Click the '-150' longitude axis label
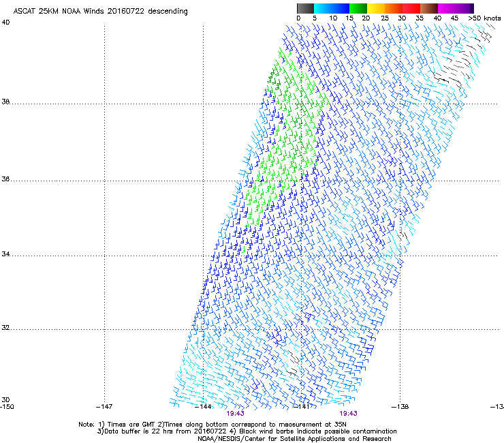 [x=7, y=407]
